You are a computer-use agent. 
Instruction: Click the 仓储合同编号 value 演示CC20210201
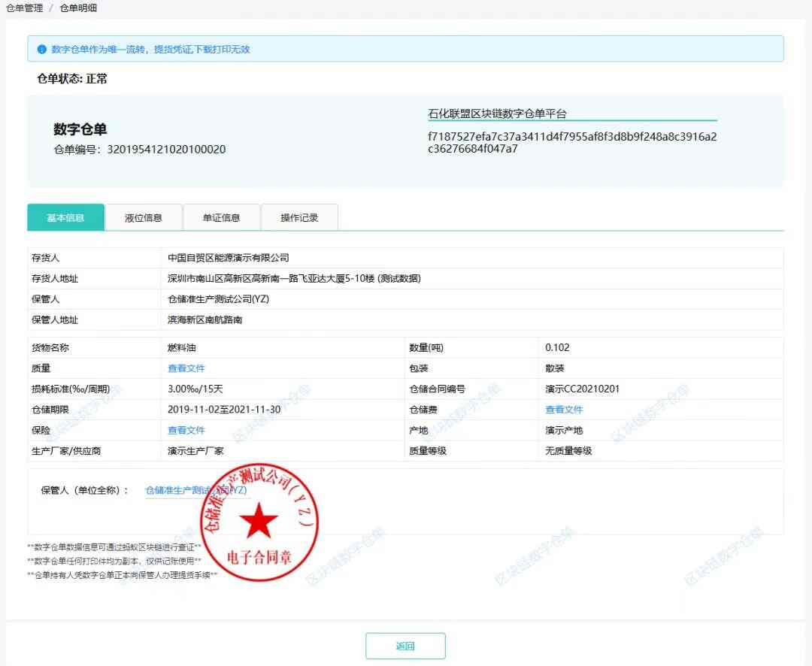[x=582, y=389]
